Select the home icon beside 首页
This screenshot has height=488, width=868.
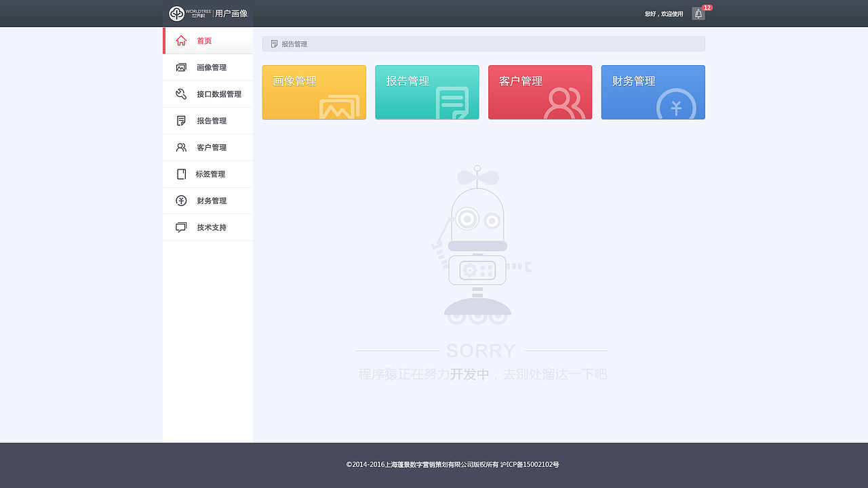click(180, 41)
